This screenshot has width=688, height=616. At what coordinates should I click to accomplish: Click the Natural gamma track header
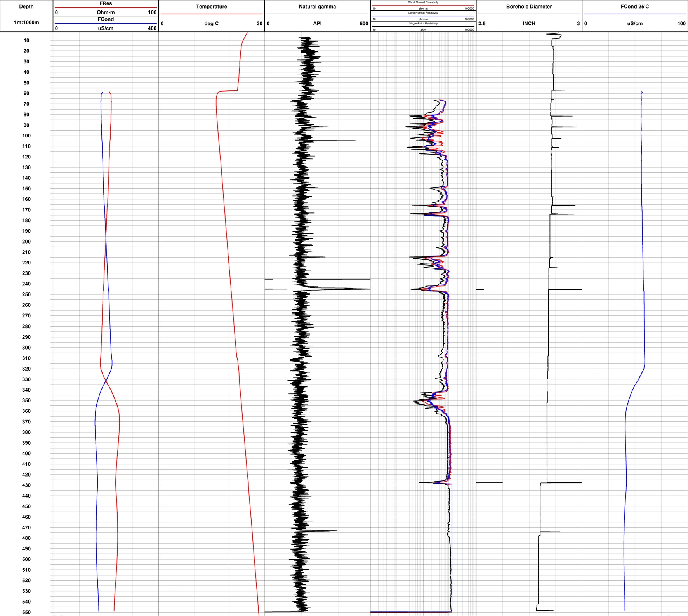click(317, 7)
